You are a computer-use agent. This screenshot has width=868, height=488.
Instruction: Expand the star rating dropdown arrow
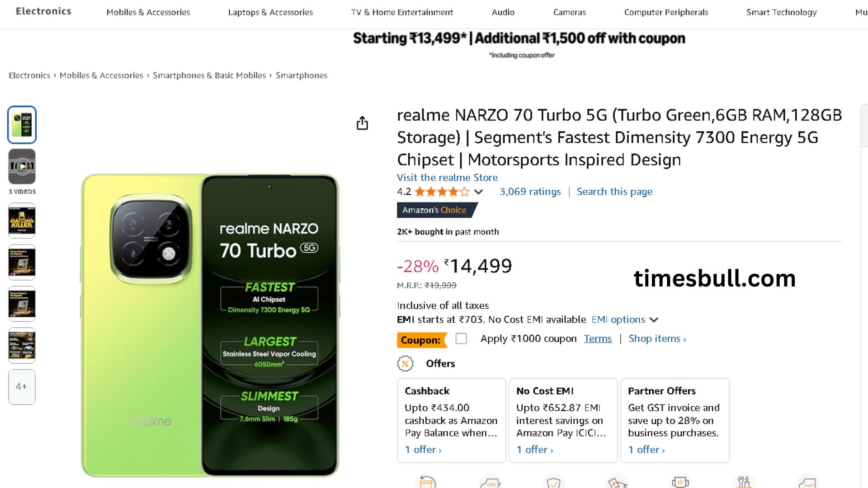point(478,192)
